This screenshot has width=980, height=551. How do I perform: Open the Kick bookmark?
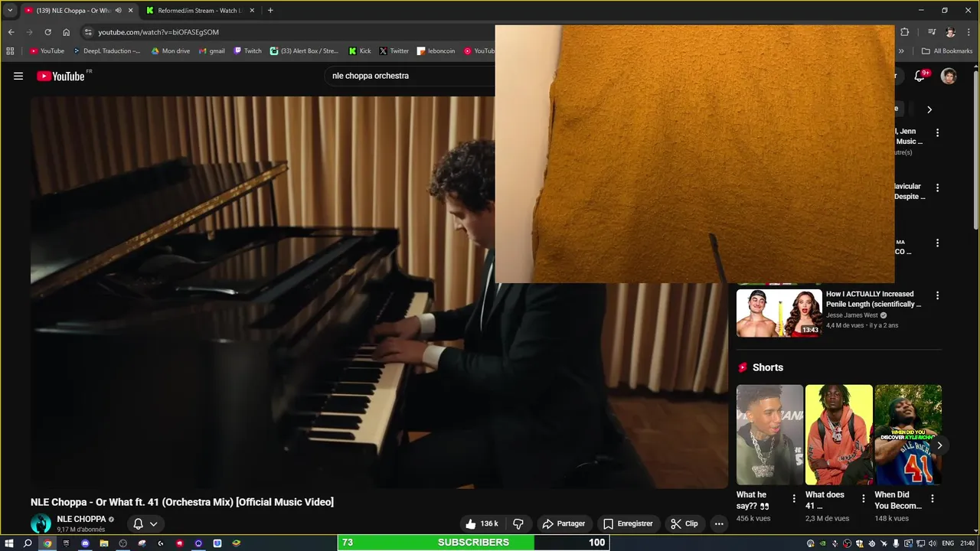[x=360, y=51]
